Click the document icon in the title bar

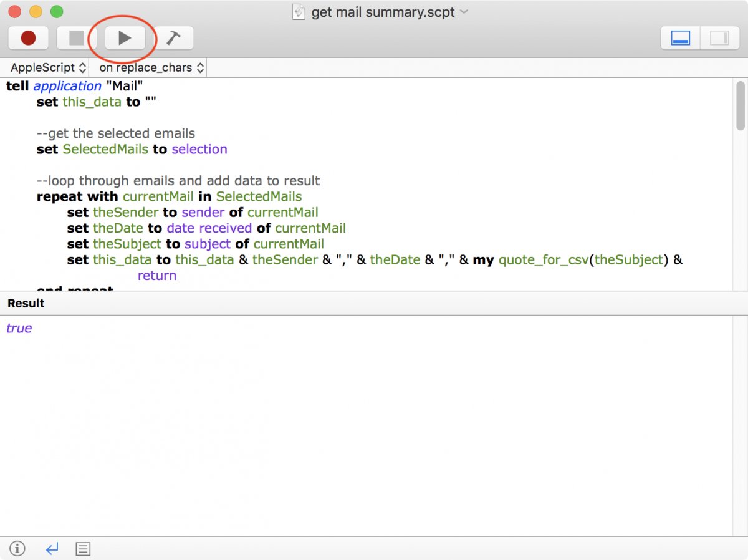[299, 12]
